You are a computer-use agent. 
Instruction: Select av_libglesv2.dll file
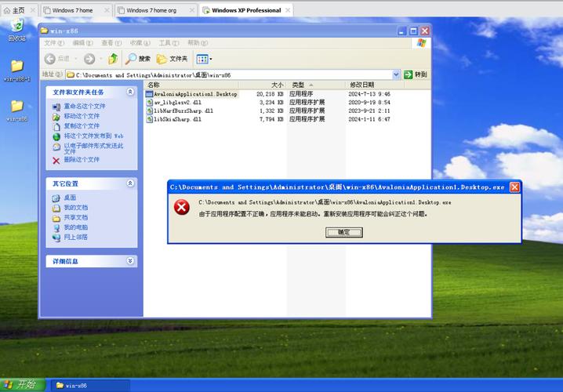(x=177, y=102)
